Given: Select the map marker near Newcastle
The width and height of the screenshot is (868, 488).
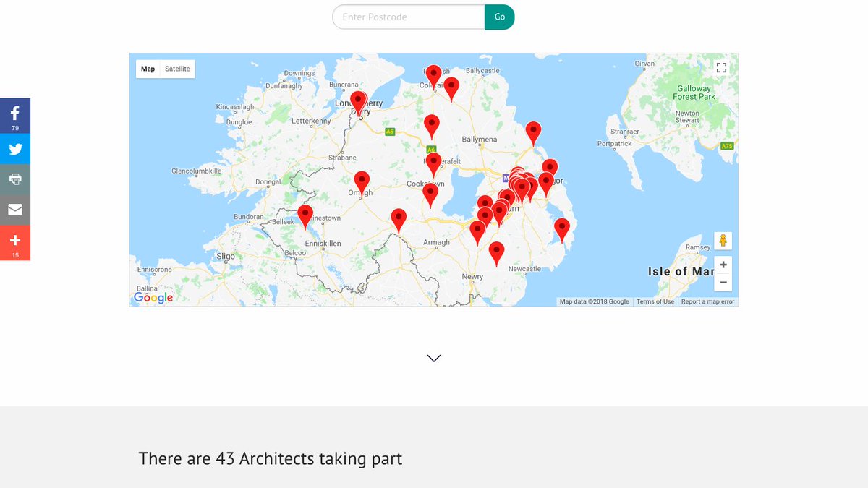Looking at the screenshot, I should pos(496,251).
